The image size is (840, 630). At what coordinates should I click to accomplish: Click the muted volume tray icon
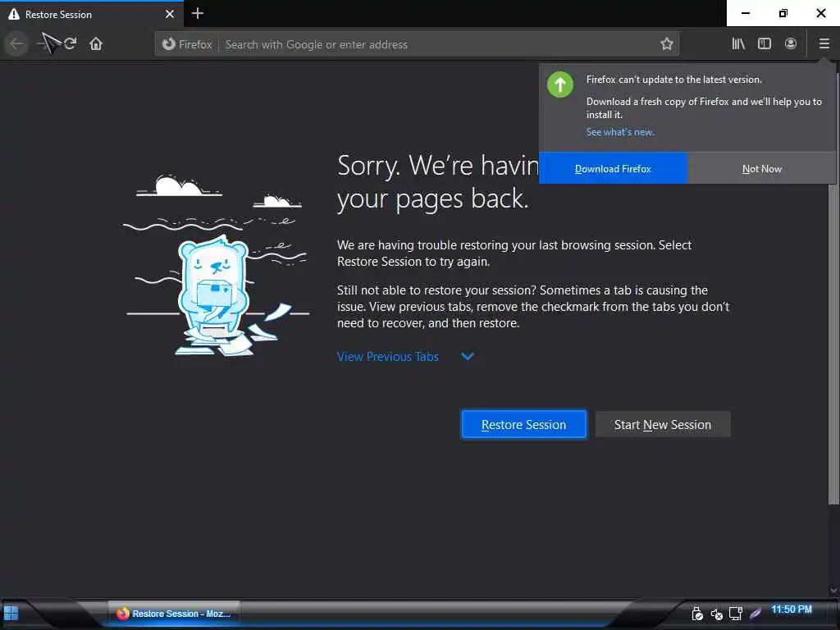coord(716,614)
